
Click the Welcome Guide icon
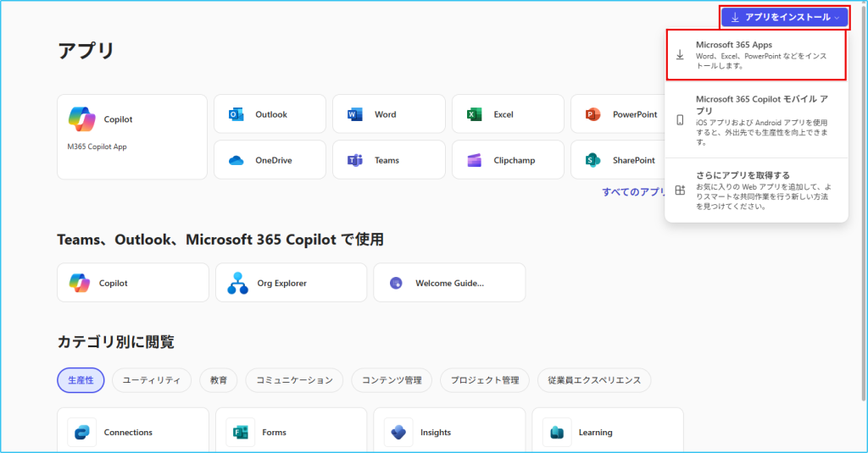(396, 283)
